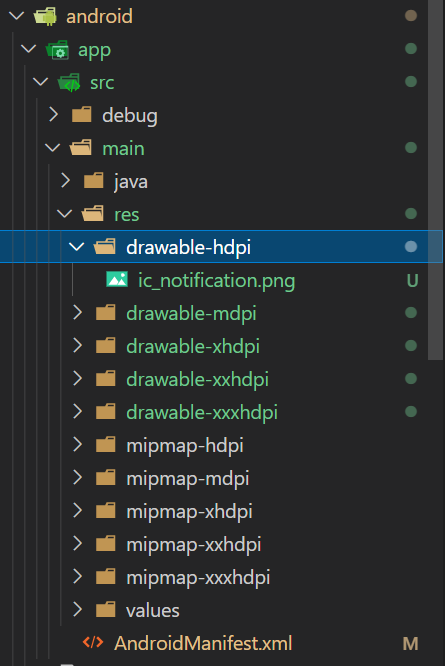Screen dimensions: 445x666
Task: Click the ic_notification.png image file icon
Action: (x=117, y=279)
